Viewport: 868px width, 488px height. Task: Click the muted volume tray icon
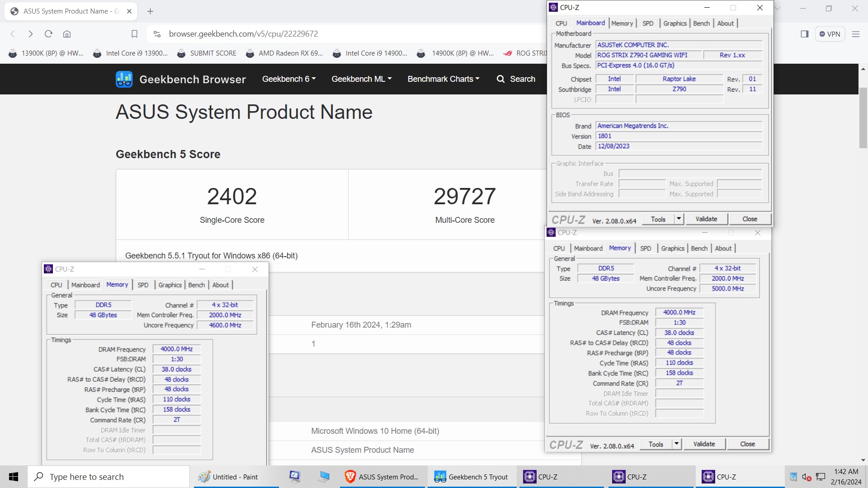click(807, 477)
